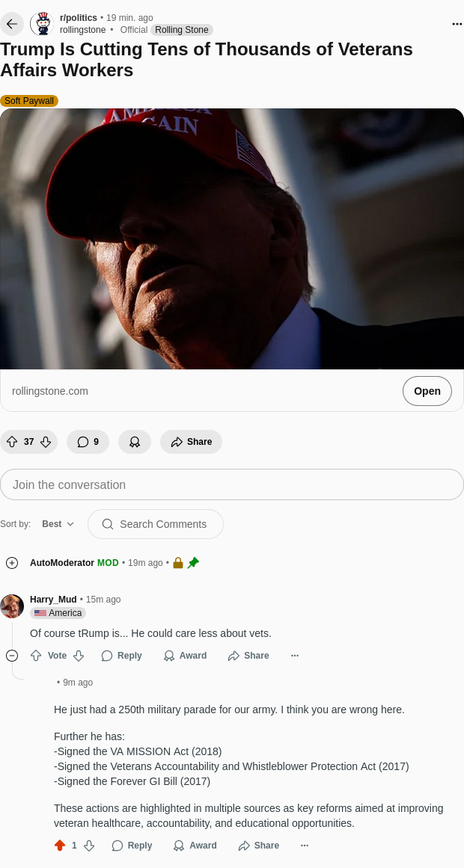The width and height of the screenshot is (464, 868).
Task: Open the 9 comments button
Action: pyautogui.click(x=88, y=442)
